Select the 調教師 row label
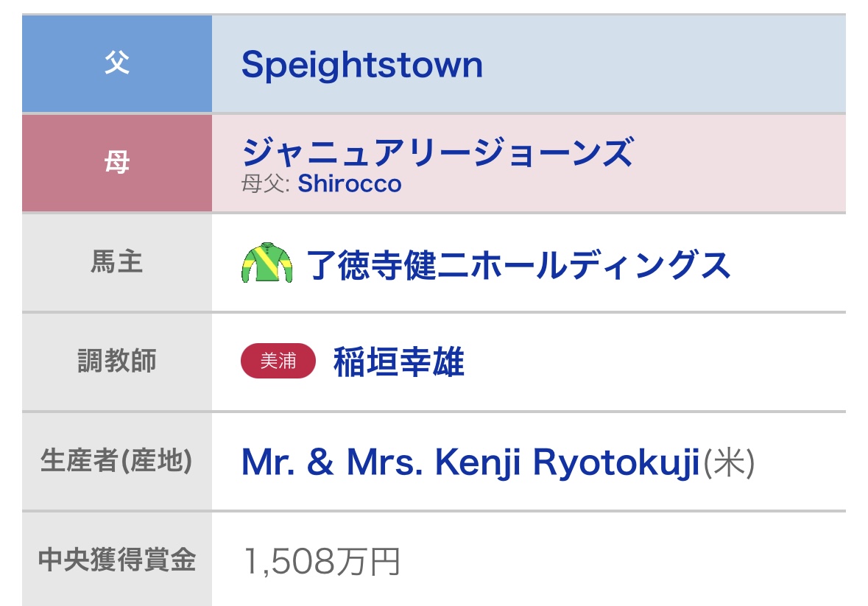Viewport: 868px width, 606px height. tap(117, 362)
